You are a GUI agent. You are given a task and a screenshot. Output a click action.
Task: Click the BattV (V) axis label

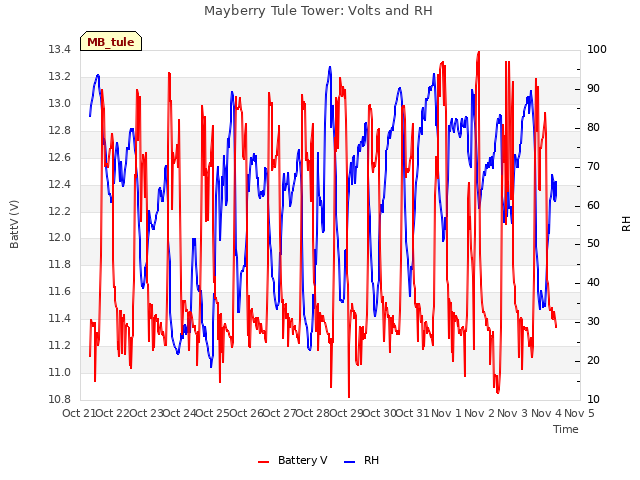14,224
